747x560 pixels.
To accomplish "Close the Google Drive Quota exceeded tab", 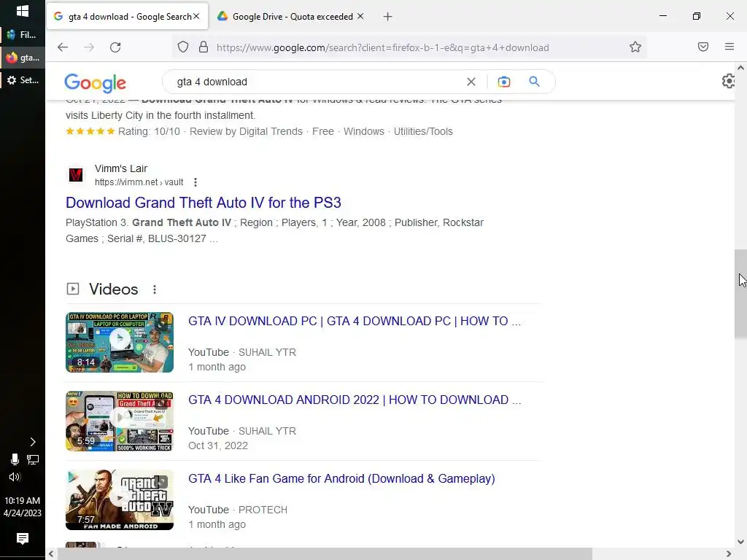I will coord(360,16).
